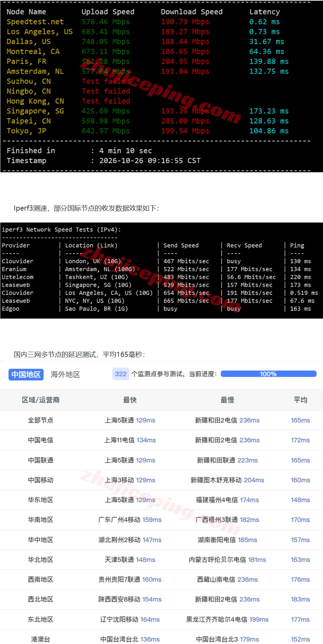Screen dimensions: 323x644
Task: Select the 华北地区 row label
Action: click(41, 560)
